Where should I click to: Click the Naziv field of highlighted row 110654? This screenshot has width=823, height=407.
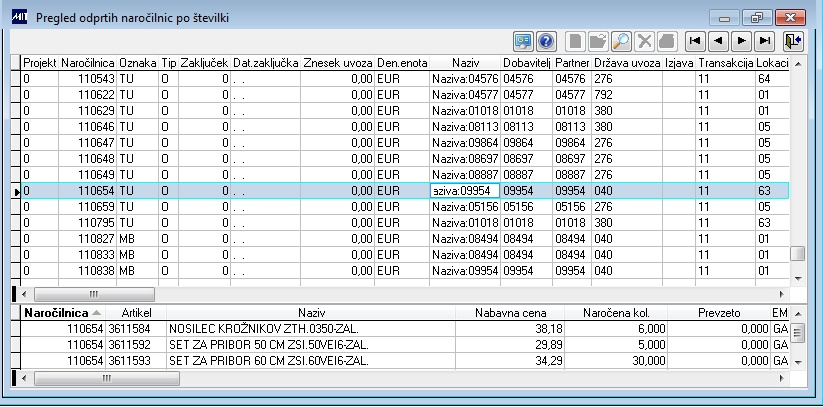[464, 190]
